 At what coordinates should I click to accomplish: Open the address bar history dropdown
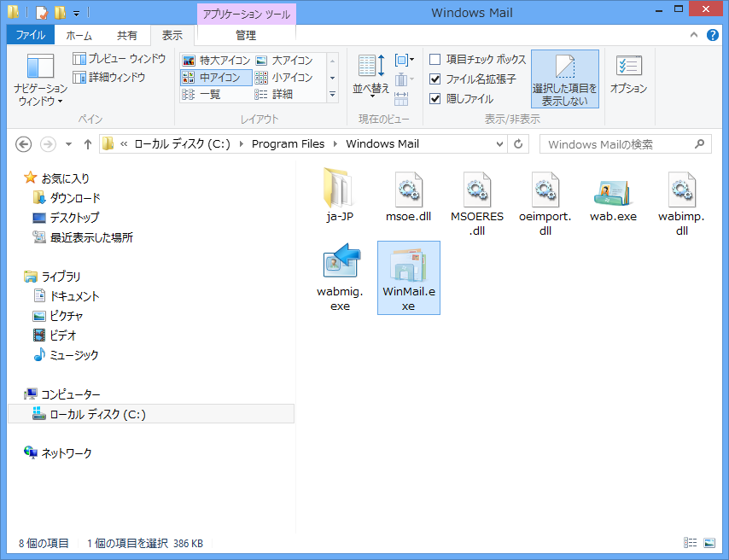point(499,144)
